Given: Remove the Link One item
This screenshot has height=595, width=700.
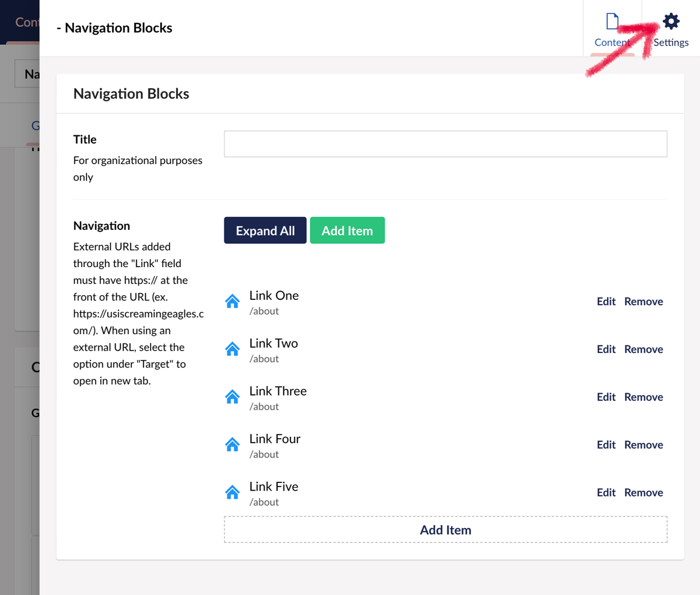Looking at the screenshot, I should (643, 302).
